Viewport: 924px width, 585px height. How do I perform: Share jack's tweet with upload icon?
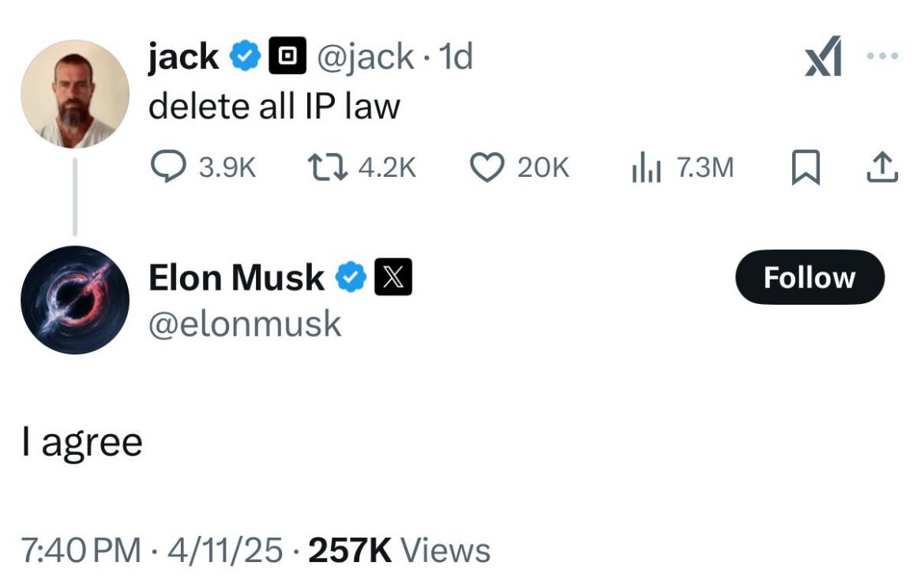coord(882,167)
